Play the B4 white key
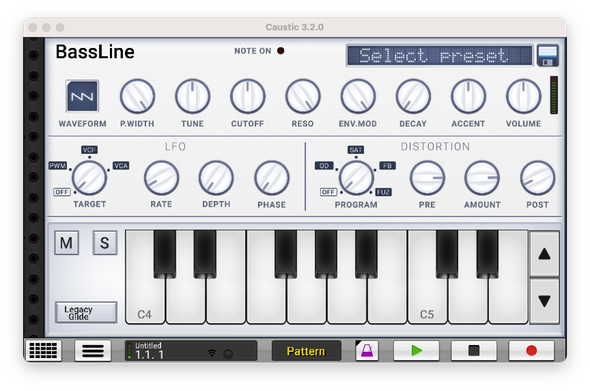The height and width of the screenshot is (391, 590). [x=387, y=301]
